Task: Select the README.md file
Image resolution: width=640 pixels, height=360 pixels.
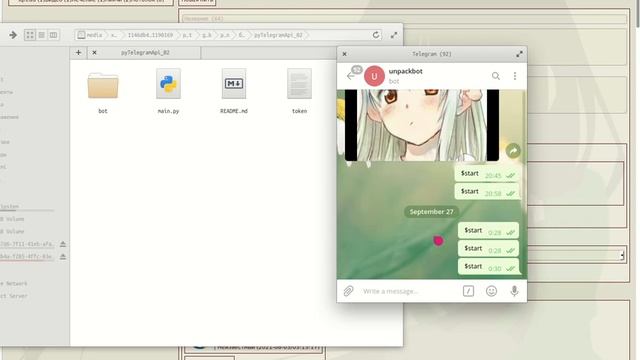Action: [234, 92]
